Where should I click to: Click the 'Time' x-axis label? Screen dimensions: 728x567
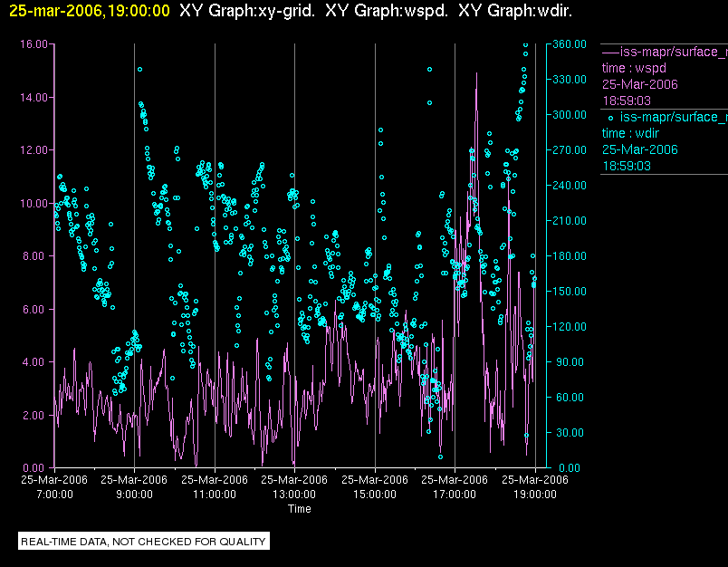coord(300,509)
